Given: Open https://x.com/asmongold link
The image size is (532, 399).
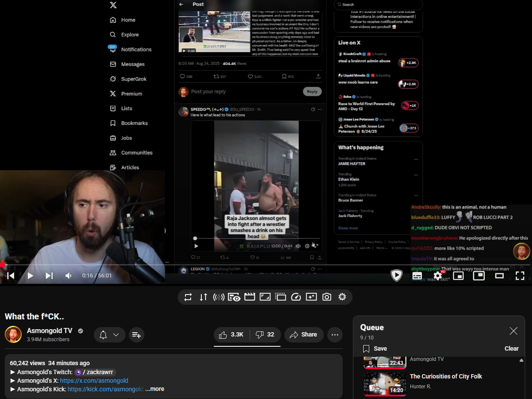Looking at the screenshot, I should click(x=94, y=381).
